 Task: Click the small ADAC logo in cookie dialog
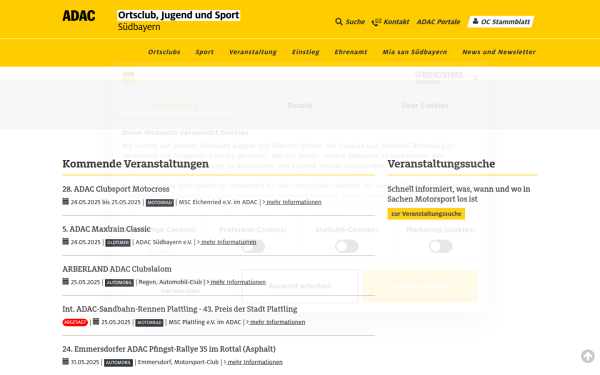coord(129,78)
